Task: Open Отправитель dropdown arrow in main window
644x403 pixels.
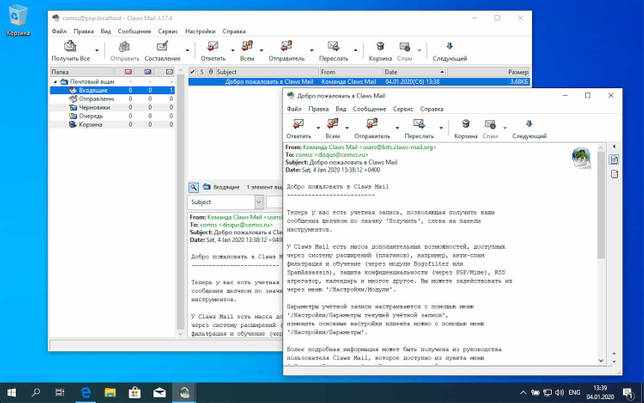Action: tap(312, 51)
